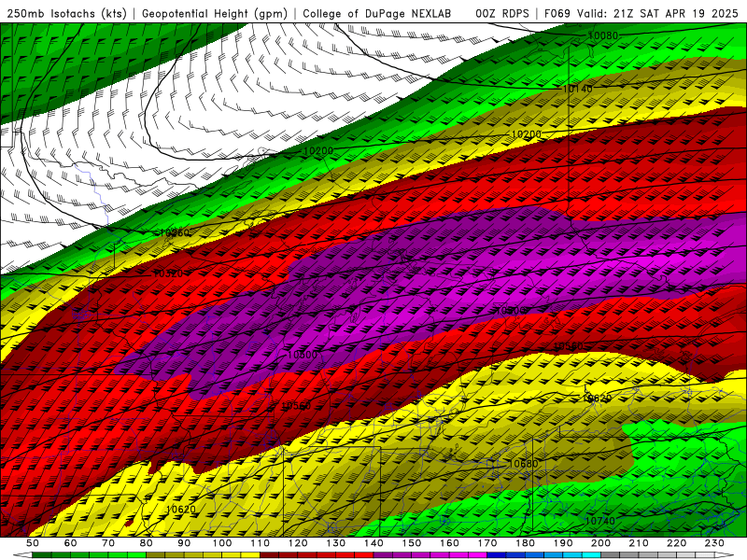This screenshot has width=747, height=560.
Task: Click the 120 knot scale label
Action: coord(298,543)
